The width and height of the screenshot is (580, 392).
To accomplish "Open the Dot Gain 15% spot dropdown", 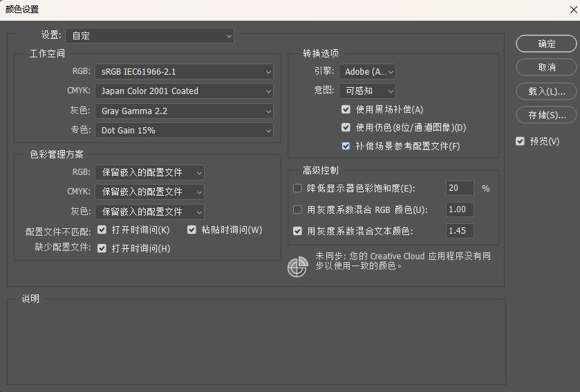I will (184, 130).
